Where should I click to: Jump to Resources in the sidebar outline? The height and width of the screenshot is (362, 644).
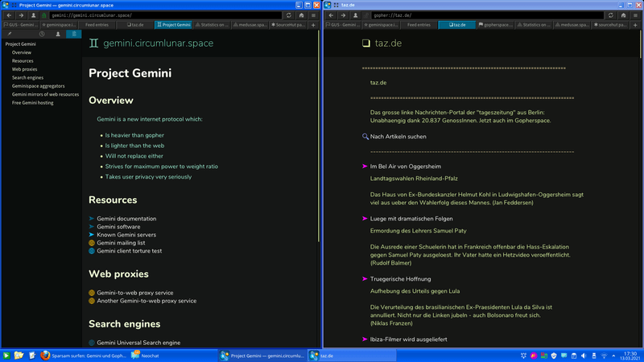[x=23, y=61]
